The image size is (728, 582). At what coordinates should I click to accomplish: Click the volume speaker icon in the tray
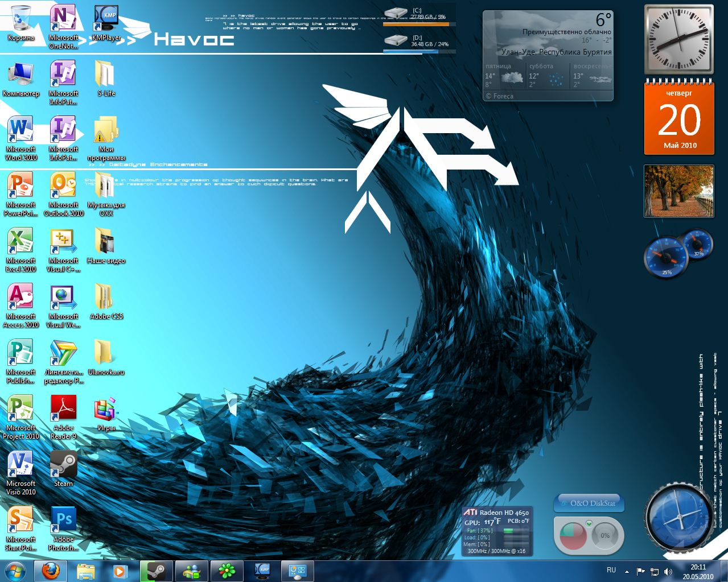click(668, 571)
